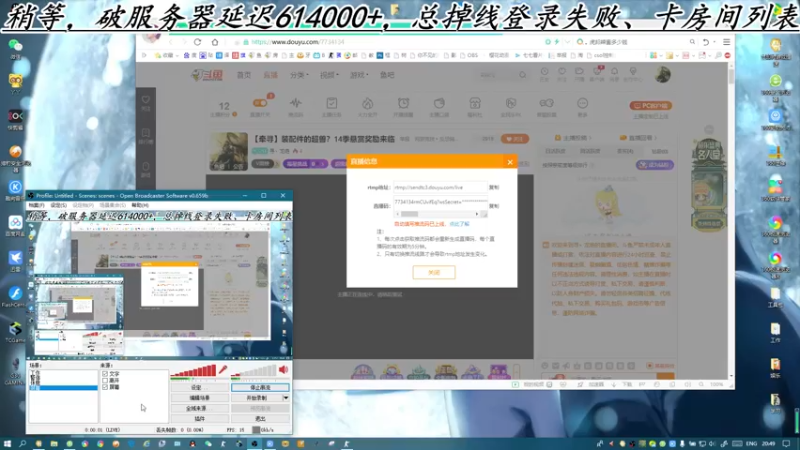Click the orange follow heart button

515,139
